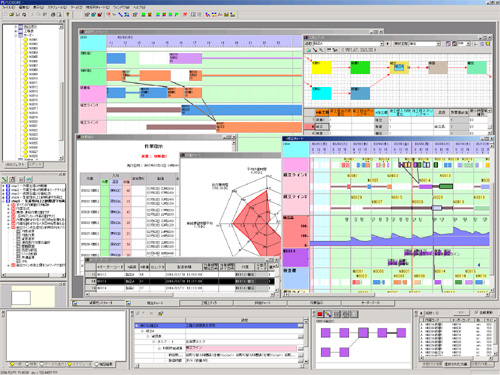Click the yellow square icon in network window toolbar

(x=488, y=44)
